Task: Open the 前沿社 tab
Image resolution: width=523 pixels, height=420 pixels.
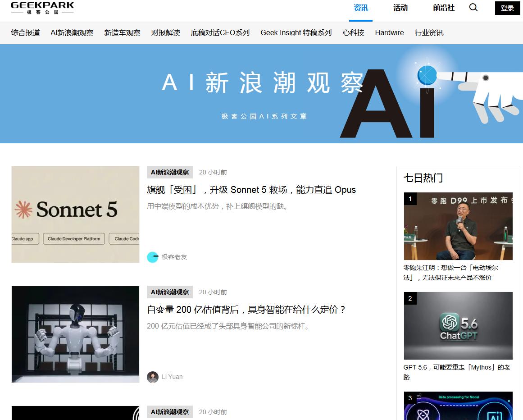Action: click(x=444, y=8)
